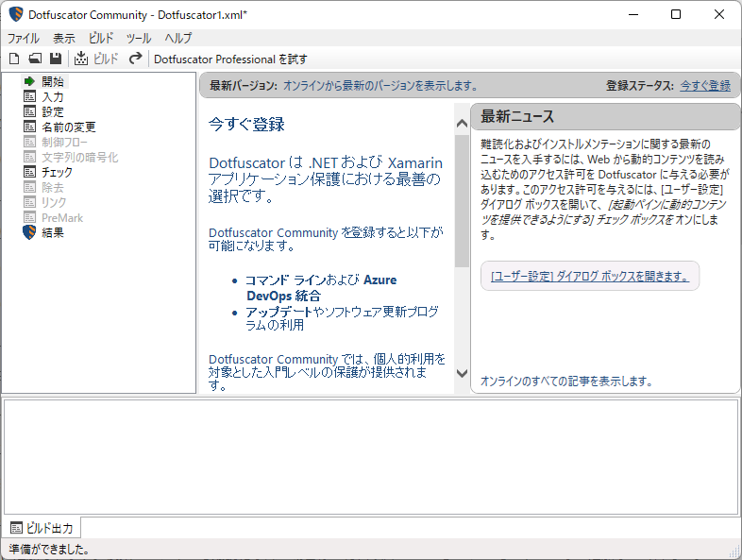Switch to the ビルド出力 tab
The width and height of the screenshot is (742, 560).
click(42, 528)
